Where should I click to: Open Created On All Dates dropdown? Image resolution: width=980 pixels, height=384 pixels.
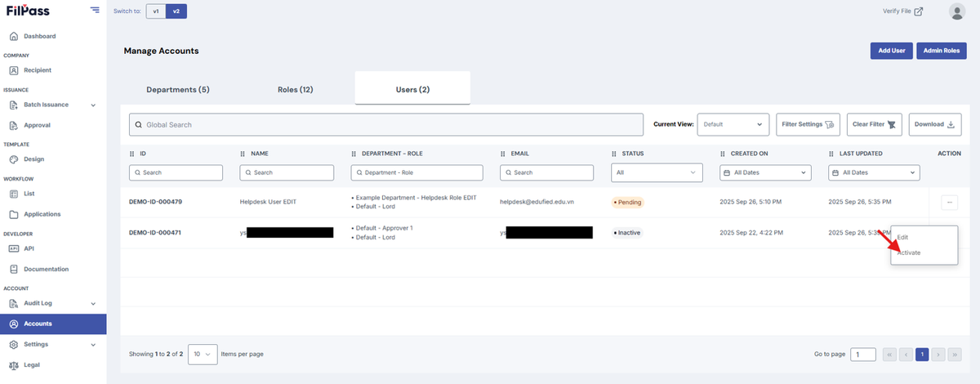pos(766,172)
